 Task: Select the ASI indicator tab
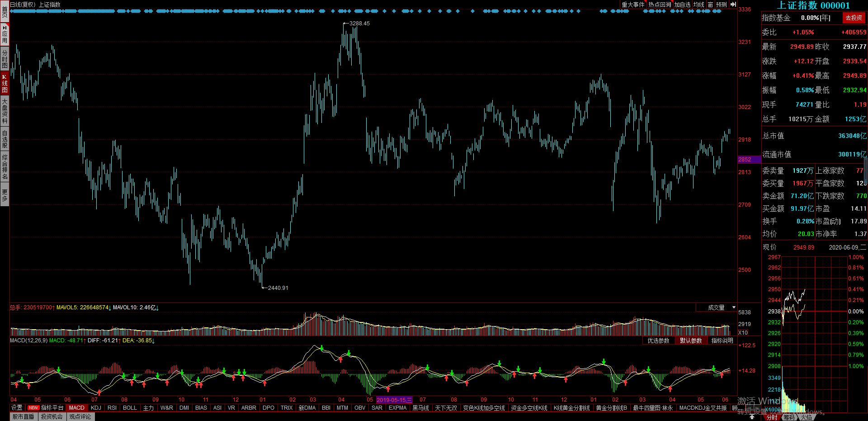(217, 407)
